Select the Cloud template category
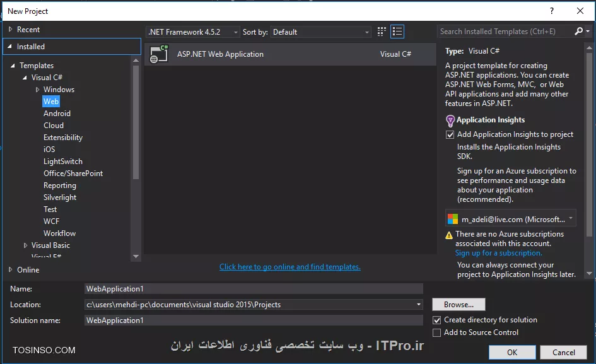The height and width of the screenshot is (364, 596). coord(54,125)
